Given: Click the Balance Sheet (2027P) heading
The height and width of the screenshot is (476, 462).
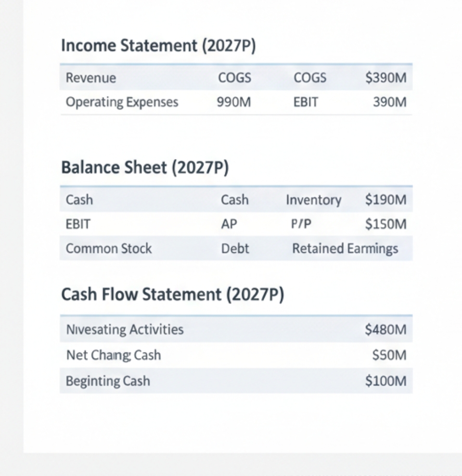Looking at the screenshot, I should [145, 168].
